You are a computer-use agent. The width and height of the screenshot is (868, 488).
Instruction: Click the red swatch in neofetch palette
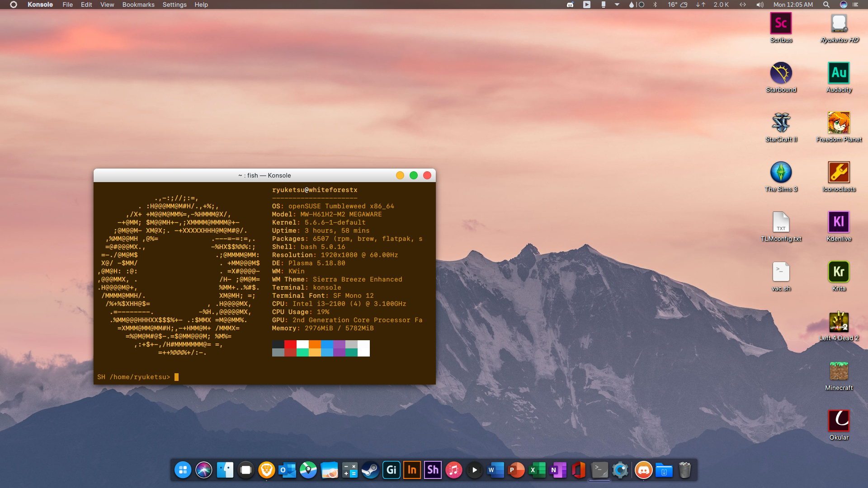coord(290,344)
